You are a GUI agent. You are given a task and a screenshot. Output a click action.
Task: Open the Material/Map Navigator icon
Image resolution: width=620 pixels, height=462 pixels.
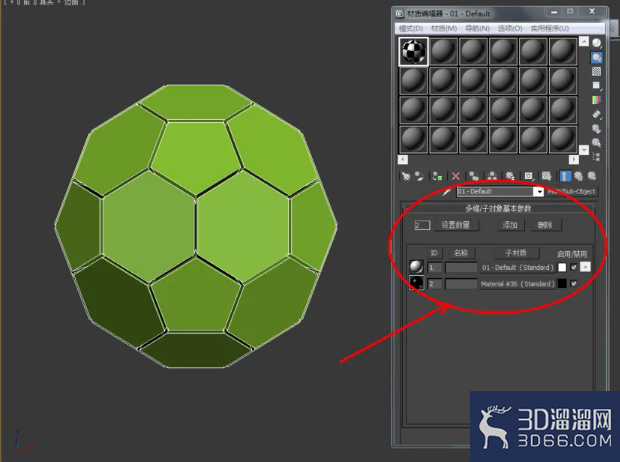(597, 157)
